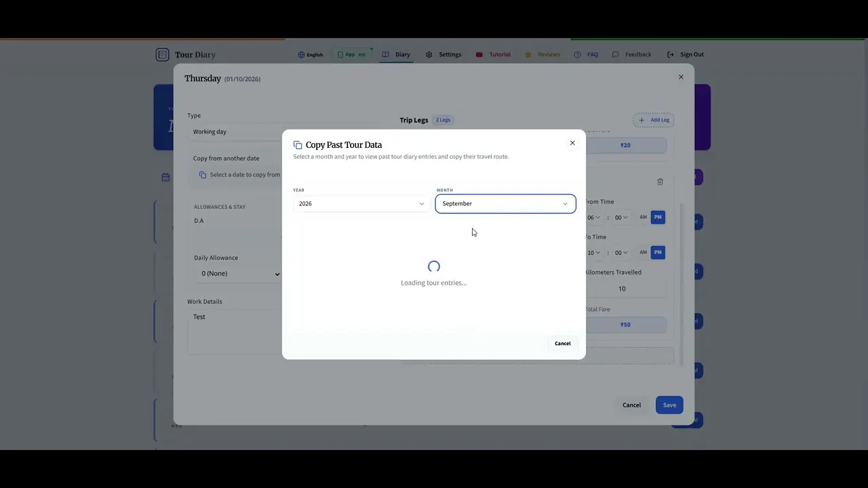Delete the trip leg with trash icon

(x=660, y=182)
